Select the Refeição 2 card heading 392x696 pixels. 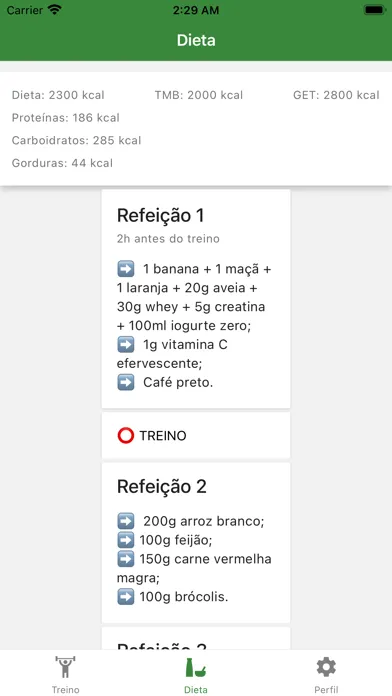pos(162,486)
